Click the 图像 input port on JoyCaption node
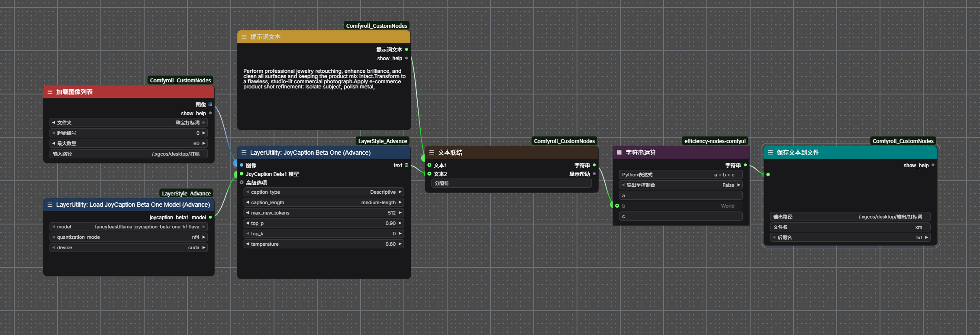980x335 pixels. (x=242, y=165)
